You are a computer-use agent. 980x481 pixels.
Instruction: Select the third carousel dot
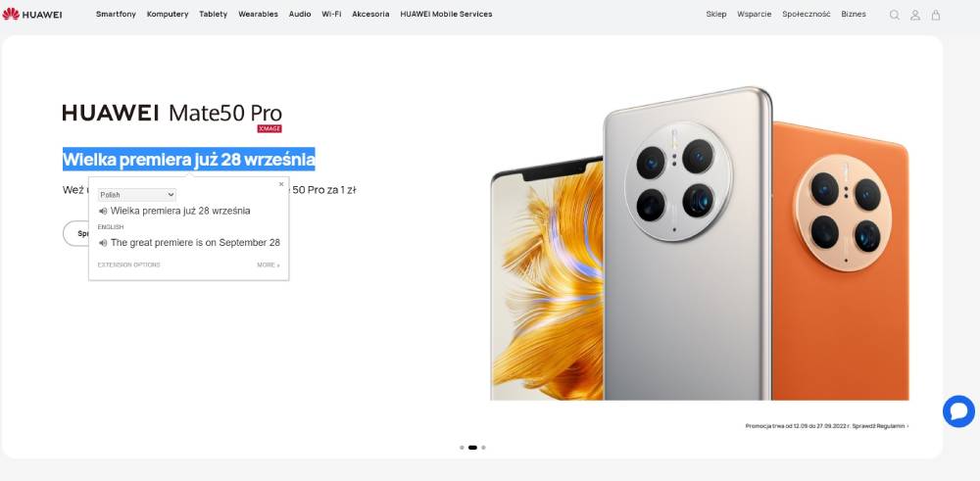pyautogui.click(x=483, y=448)
